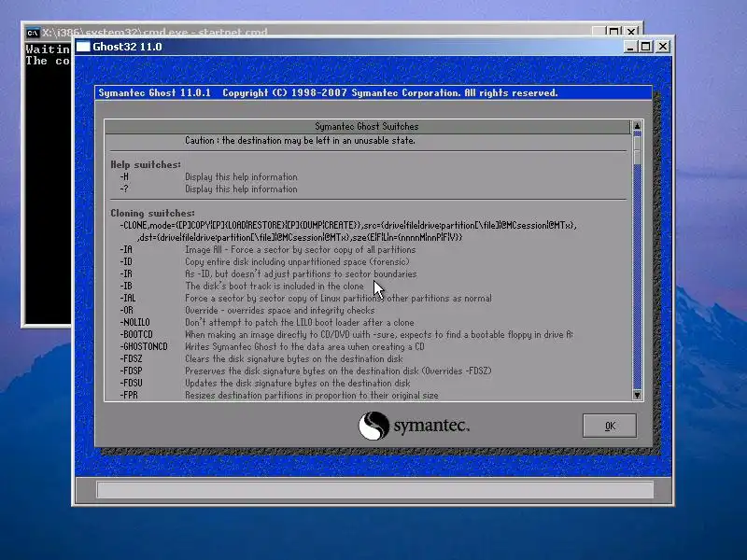Screen dimensions: 747x560
Task: Click the 'Cloning switches:' heading
Action: (152, 214)
